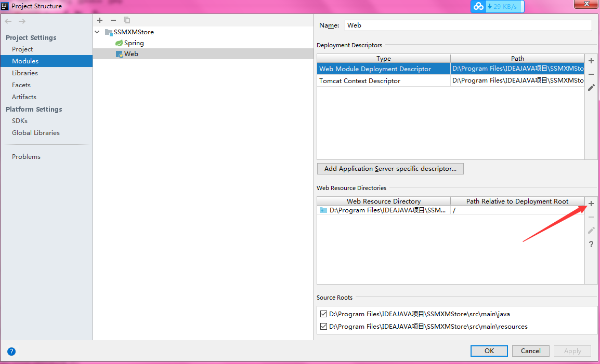Add a deployment descriptor
This screenshot has height=364, width=600.
click(591, 61)
